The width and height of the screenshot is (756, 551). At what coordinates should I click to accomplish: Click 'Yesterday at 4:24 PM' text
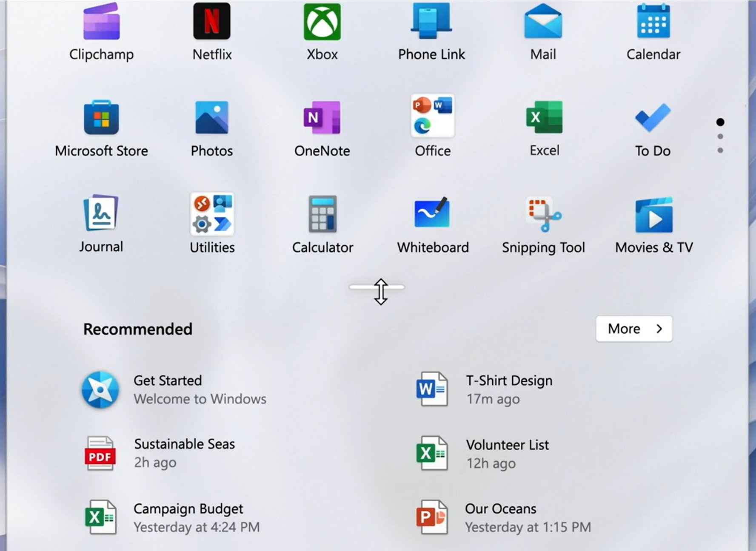[197, 527]
